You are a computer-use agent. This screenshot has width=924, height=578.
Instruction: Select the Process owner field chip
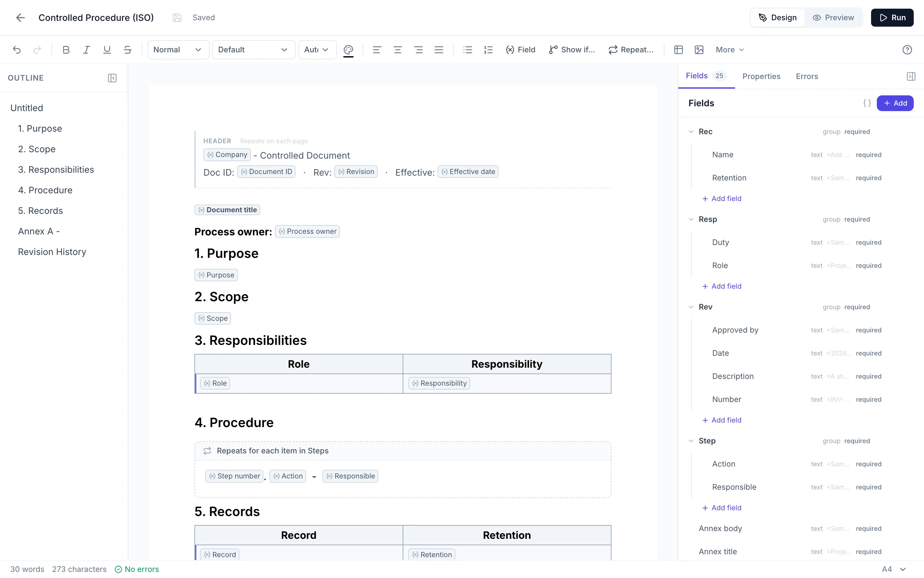pyautogui.click(x=307, y=231)
